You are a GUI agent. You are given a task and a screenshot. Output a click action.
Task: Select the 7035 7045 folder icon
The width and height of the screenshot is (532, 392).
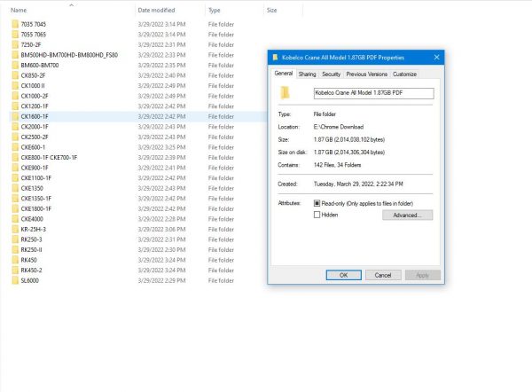point(15,24)
